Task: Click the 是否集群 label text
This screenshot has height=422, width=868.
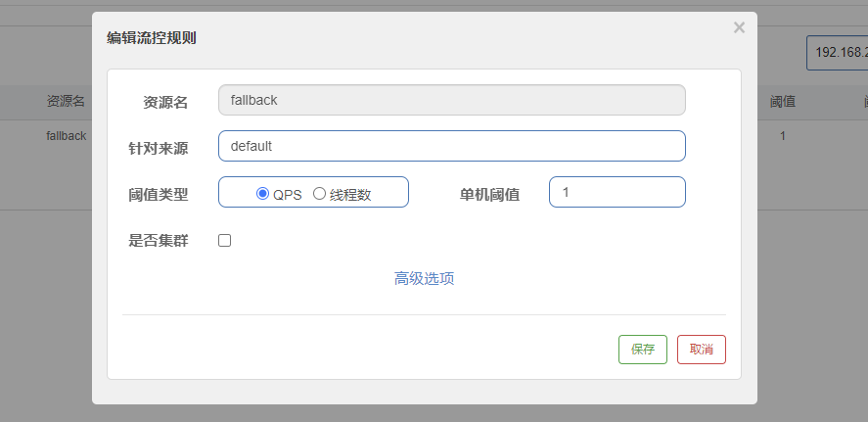Action: coord(158,240)
